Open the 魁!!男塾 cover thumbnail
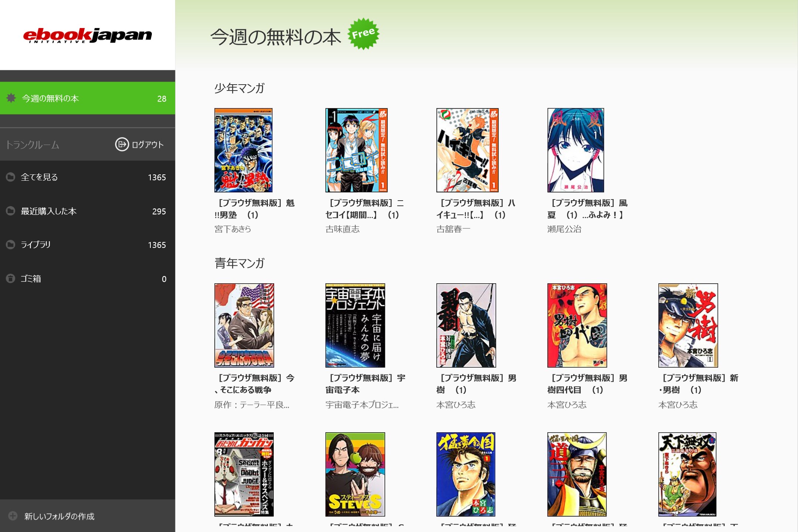The image size is (798, 532). [x=243, y=150]
